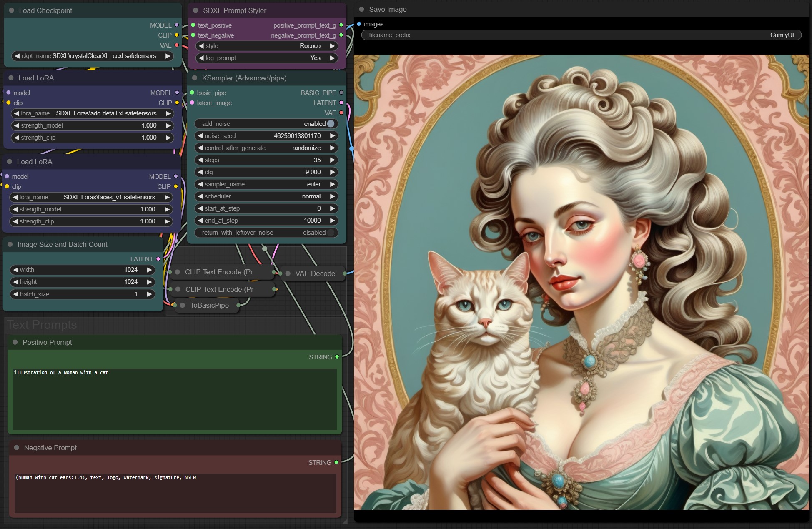Click into the Positive Prompt text area

click(x=175, y=399)
